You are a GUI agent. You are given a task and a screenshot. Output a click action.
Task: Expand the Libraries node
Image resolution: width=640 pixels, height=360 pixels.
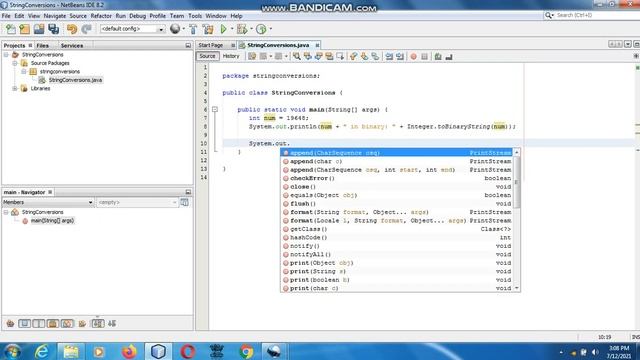pos(15,89)
